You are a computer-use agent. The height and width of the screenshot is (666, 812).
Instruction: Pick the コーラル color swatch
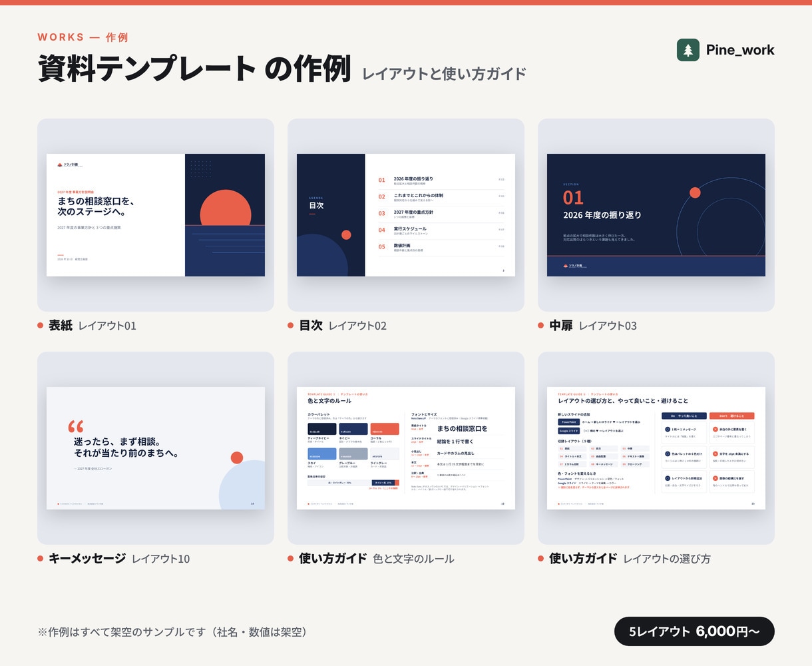tap(385, 429)
